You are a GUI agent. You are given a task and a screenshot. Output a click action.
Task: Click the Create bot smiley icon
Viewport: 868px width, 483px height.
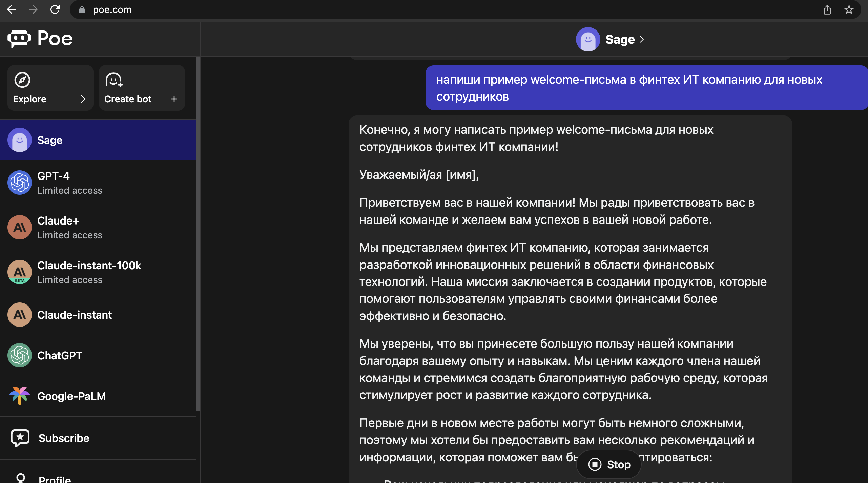113,80
